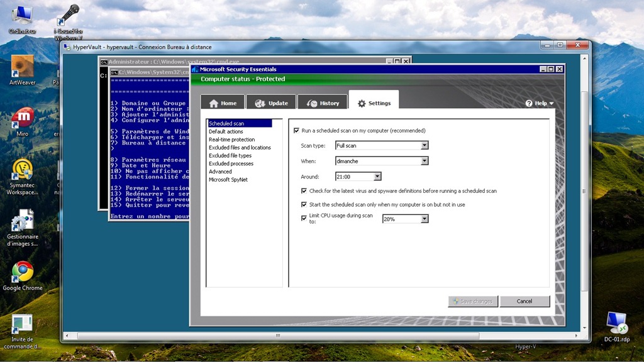Close the Microsoft Security Essentials window
The image size is (644, 362).
(x=559, y=69)
